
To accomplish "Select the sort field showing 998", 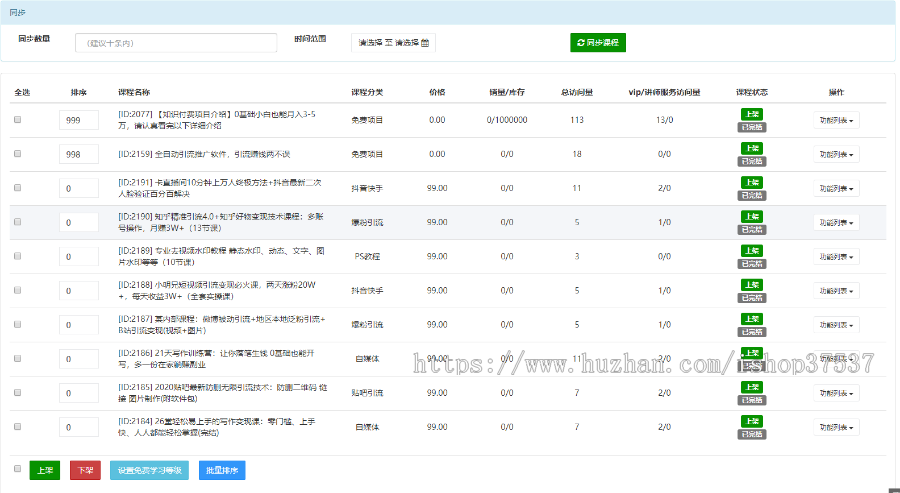I will [x=79, y=154].
